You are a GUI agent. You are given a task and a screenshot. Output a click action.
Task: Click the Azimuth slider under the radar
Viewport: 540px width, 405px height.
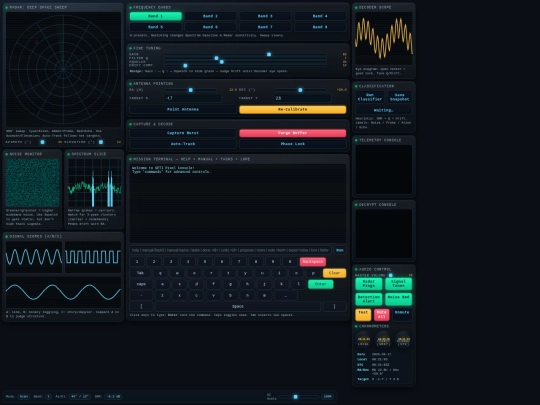pos(41,142)
